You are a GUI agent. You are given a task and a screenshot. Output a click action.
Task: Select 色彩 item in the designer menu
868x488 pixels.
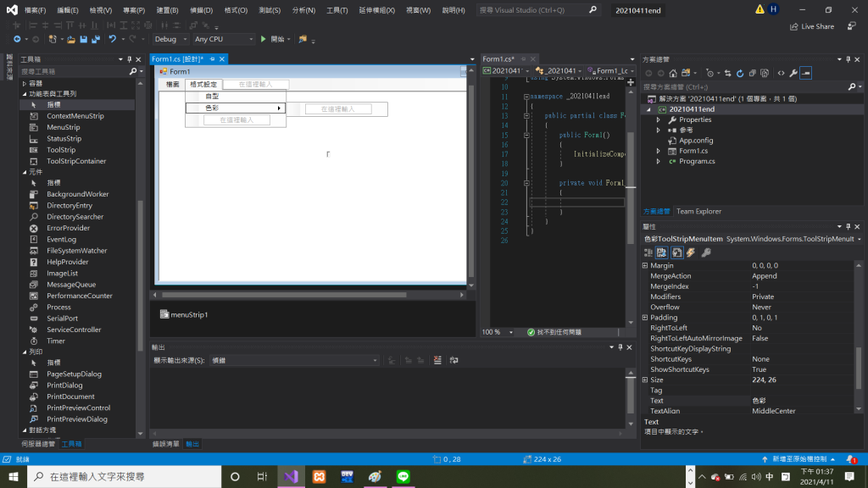click(x=236, y=108)
